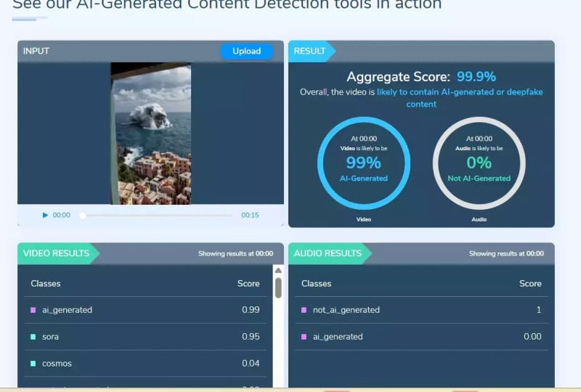Click the 00:15 video duration label
This screenshot has height=392, width=581.
click(250, 216)
